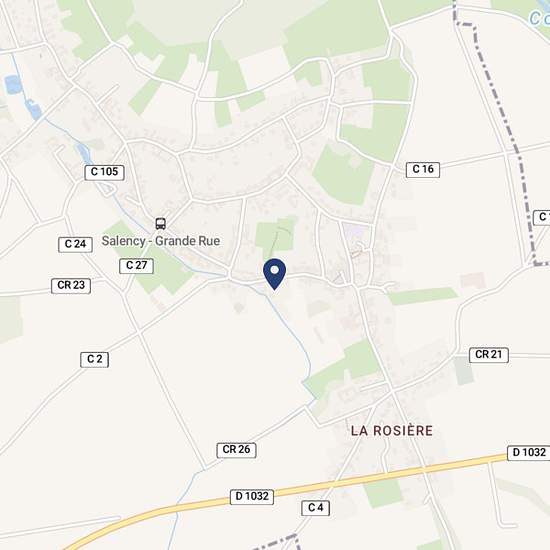
Task: Click the lower-center D 1032 highway shield
Action: pos(252,497)
